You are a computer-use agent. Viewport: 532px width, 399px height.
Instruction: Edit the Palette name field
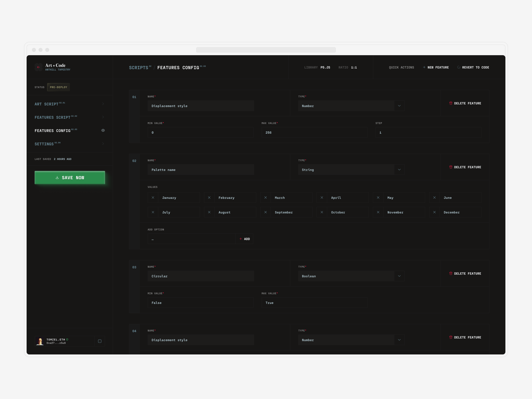[x=201, y=170]
